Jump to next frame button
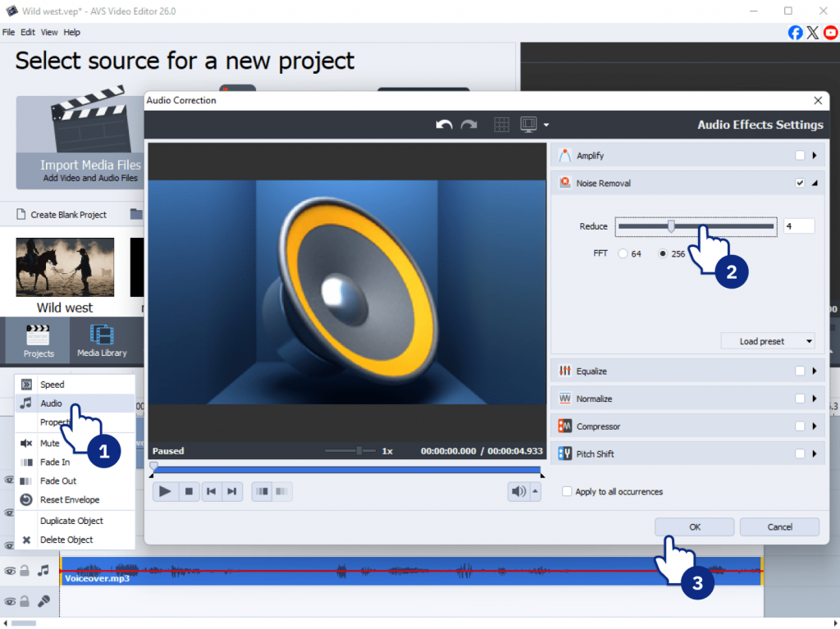840x629 pixels. [x=232, y=491]
